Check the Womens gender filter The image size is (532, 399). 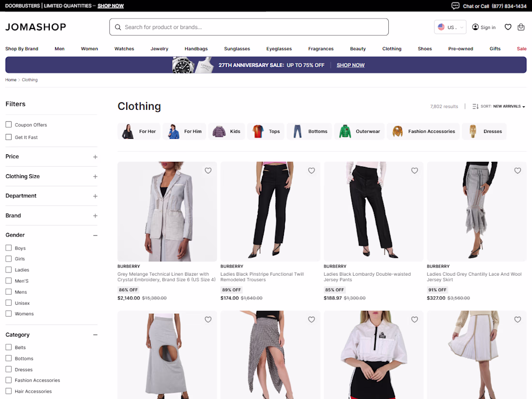point(9,313)
